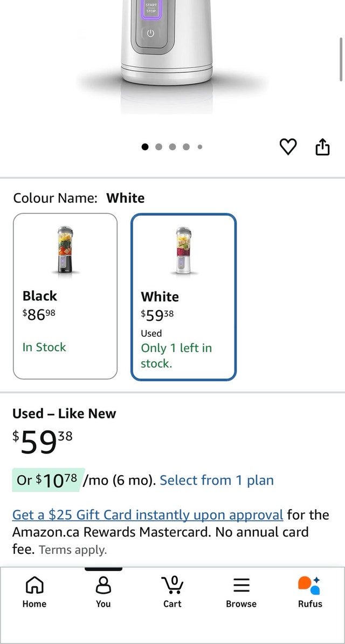Jump to the fourth image carousel dot
The width and height of the screenshot is (345, 644).
point(186,147)
